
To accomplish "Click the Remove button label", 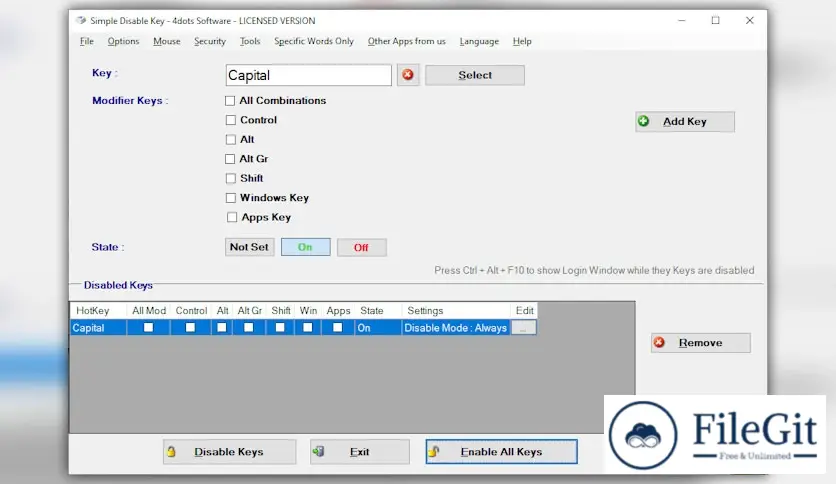I will click(701, 343).
